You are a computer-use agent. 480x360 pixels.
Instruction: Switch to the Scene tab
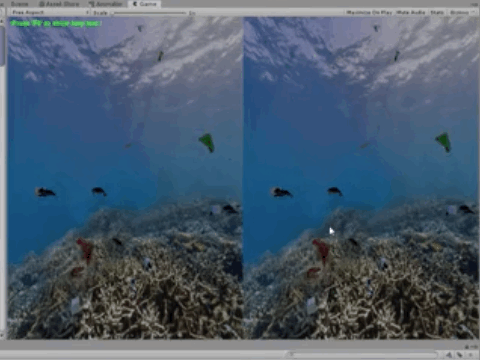[19, 4]
